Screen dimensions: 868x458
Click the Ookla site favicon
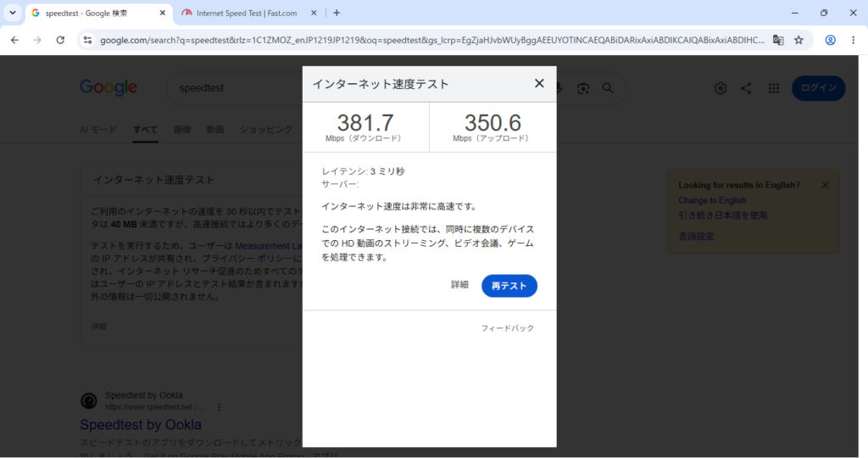(88, 401)
